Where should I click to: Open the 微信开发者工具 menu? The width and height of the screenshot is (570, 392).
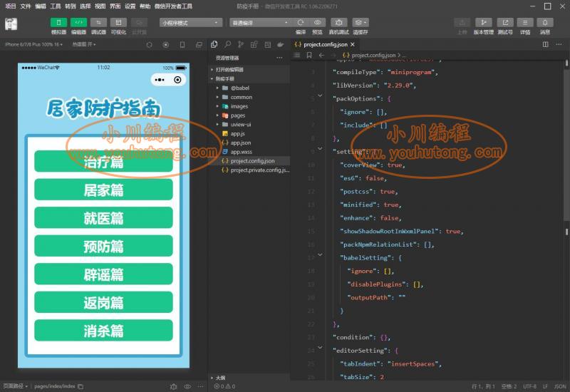tap(173, 6)
